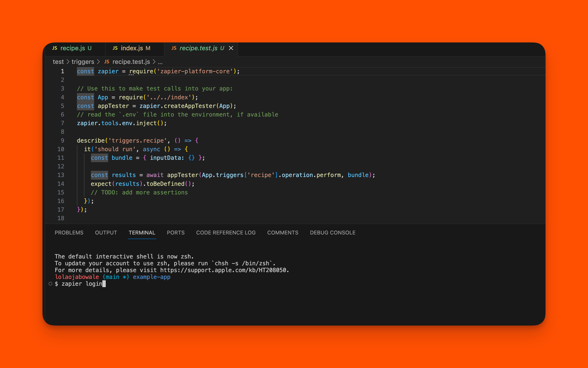588x368 pixels.
Task: Click terminal command status circle icon
Action: pyautogui.click(x=50, y=284)
